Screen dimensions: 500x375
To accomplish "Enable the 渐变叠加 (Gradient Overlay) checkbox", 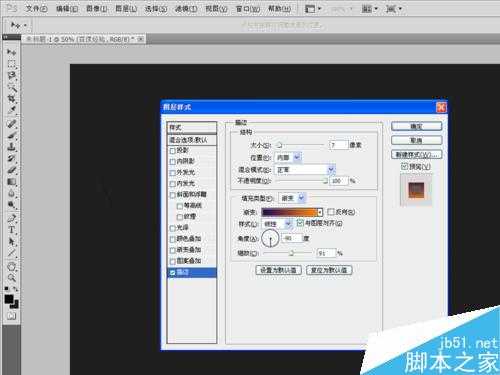I will click(x=173, y=250).
